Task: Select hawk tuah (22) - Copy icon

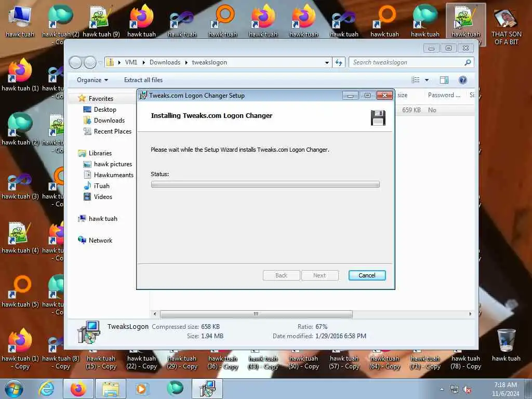Action: [141, 361]
